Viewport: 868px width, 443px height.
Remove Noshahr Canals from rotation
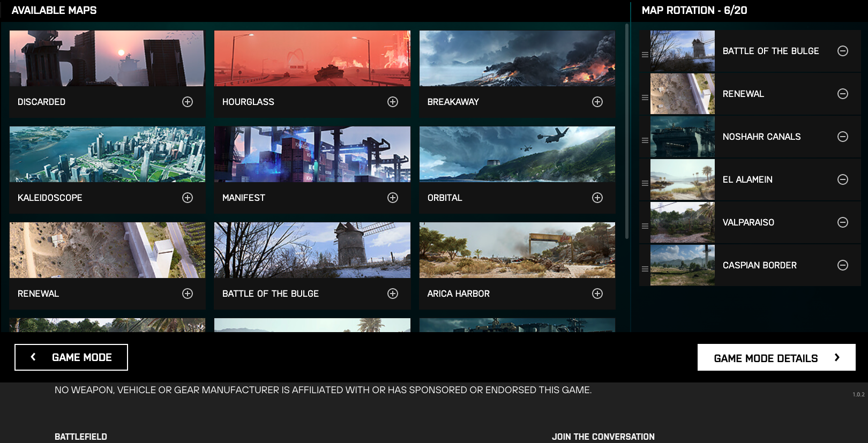[x=843, y=137]
